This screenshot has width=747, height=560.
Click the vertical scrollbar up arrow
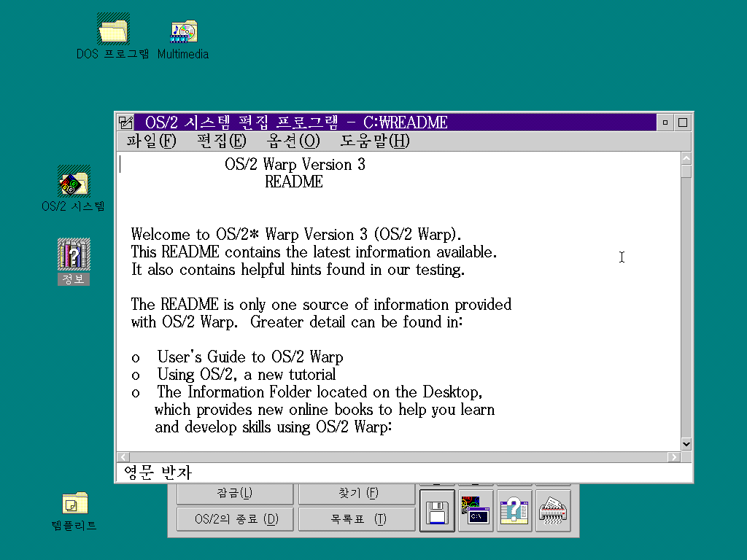tap(686, 158)
